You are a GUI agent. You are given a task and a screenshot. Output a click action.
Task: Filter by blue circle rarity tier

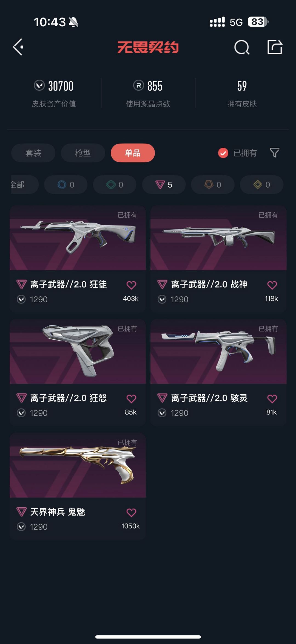pyautogui.click(x=66, y=185)
